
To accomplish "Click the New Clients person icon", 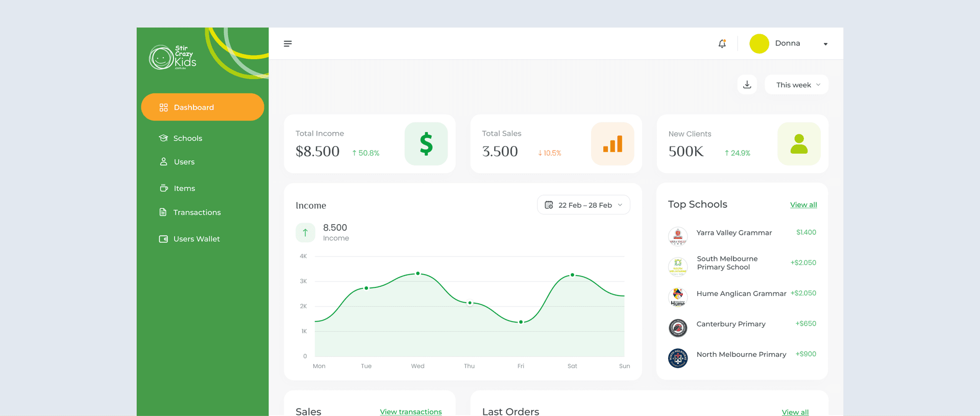I will tap(799, 144).
